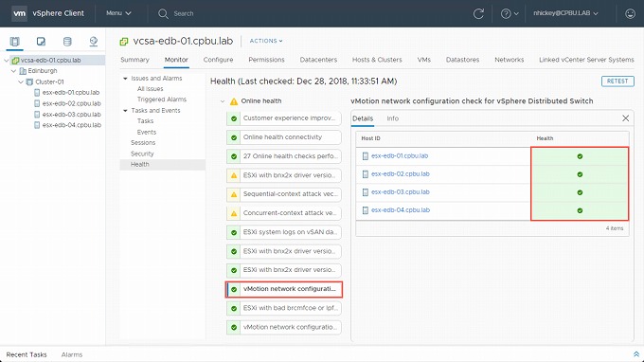Collapse the Issues and Alarms section
This screenshot has height=362, width=644.
pos(125,78)
